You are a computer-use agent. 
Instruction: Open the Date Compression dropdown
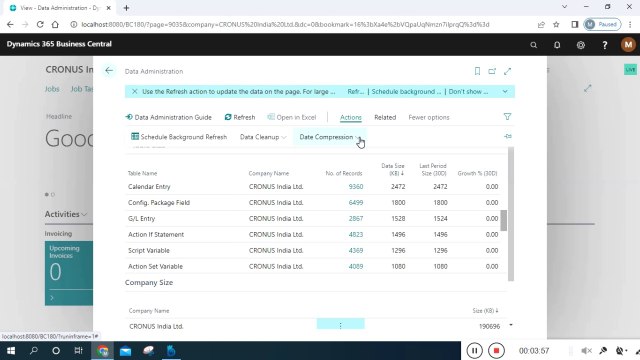point(329,137)
